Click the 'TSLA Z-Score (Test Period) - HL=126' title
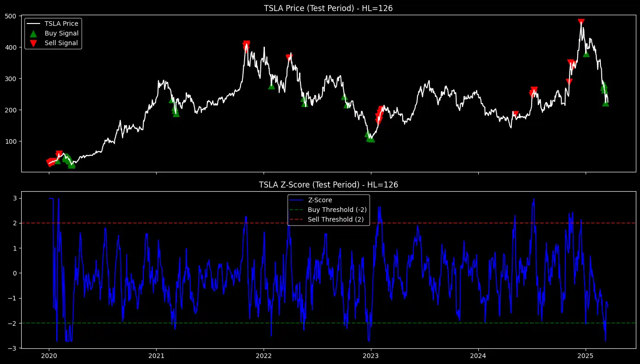Image resolution: width=640 pixels, height=364 pixels. pos(328,185)
